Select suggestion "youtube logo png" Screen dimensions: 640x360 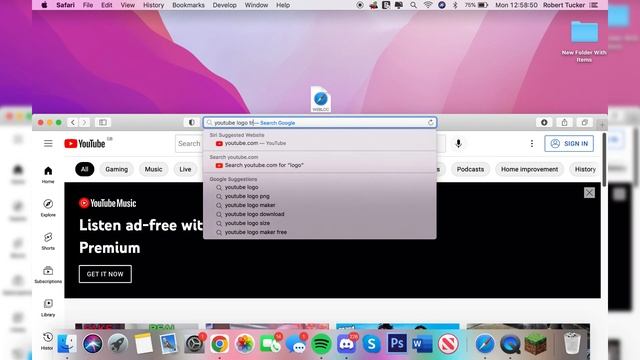coord(320,196)
